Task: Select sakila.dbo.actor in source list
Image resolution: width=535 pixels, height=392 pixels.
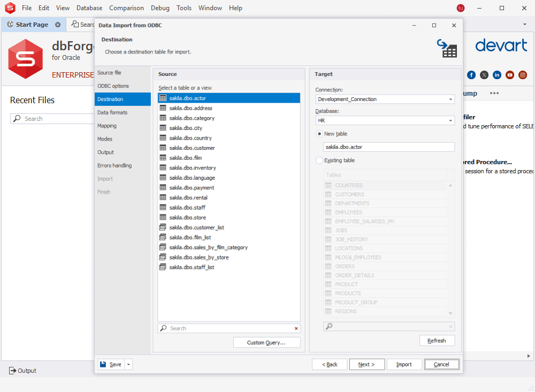Action: [x=228, y=98]
